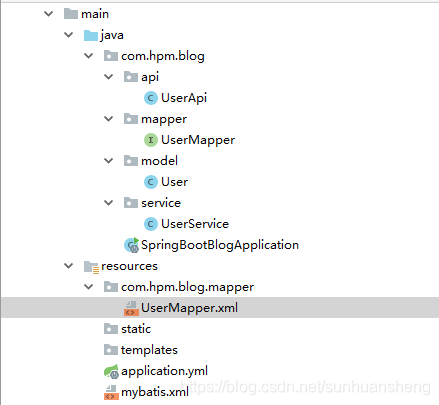Click the blue java source folder icon

tap(90, 35)
